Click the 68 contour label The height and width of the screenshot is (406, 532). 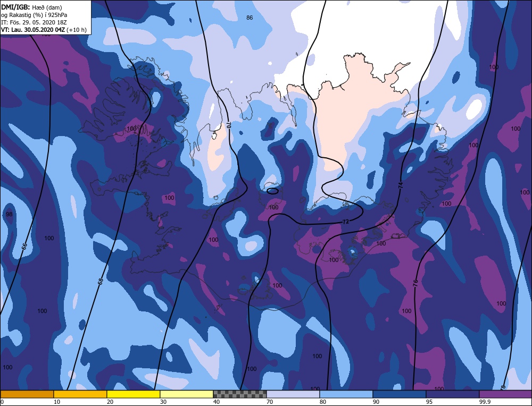point(100,281)
